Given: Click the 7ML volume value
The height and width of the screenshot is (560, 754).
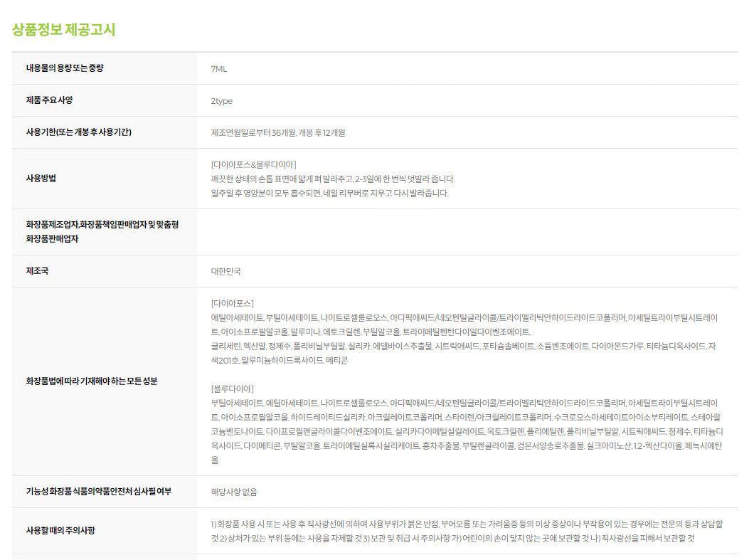Looking at the screenshot, I should click(219, 69).
